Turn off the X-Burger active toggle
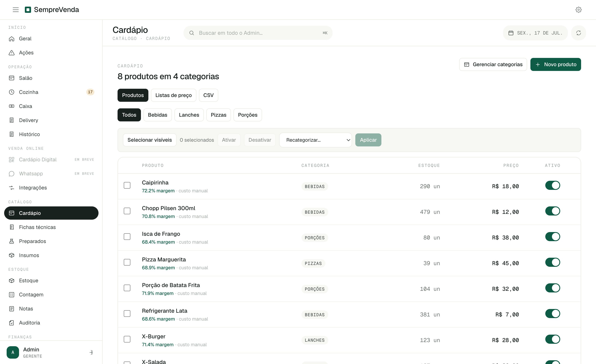The height and width of the screenshot is (364, 596). click(x=553, y=339)
